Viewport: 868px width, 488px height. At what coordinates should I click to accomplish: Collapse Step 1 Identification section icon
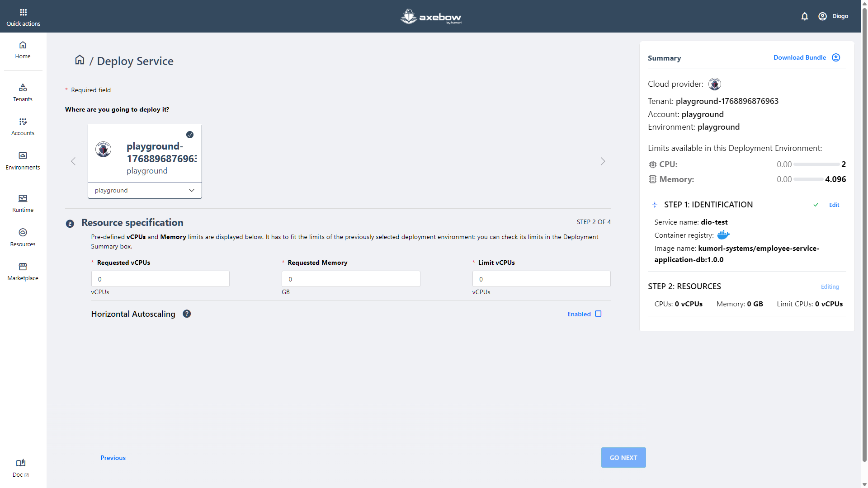[655, 205]
